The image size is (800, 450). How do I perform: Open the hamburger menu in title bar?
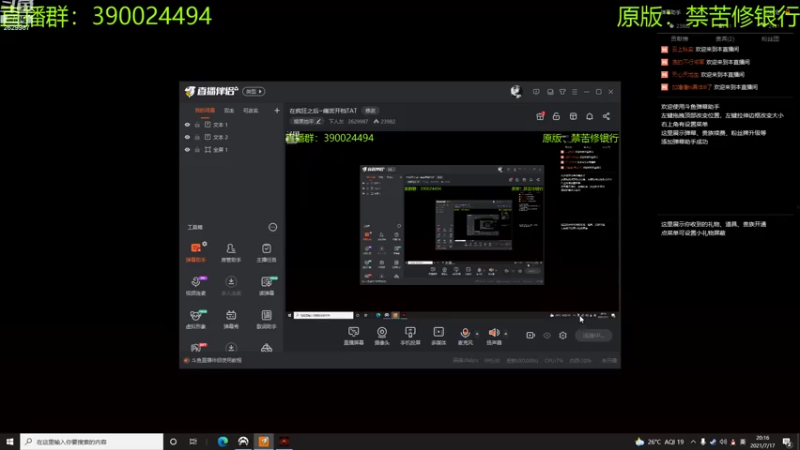point(574,92)
